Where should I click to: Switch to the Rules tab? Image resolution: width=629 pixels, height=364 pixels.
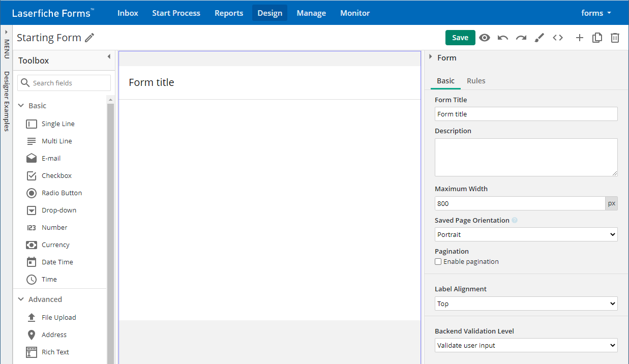pos(476,80)
